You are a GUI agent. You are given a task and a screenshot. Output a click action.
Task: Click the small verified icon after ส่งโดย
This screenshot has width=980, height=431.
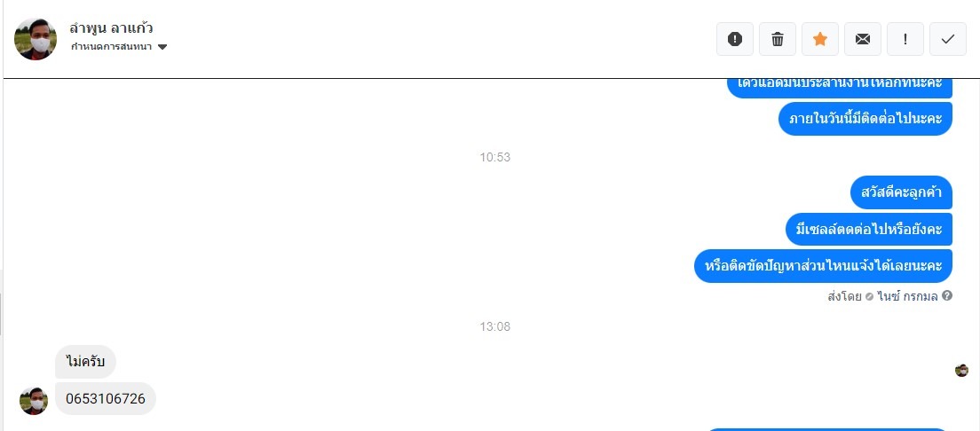[869, 297]
